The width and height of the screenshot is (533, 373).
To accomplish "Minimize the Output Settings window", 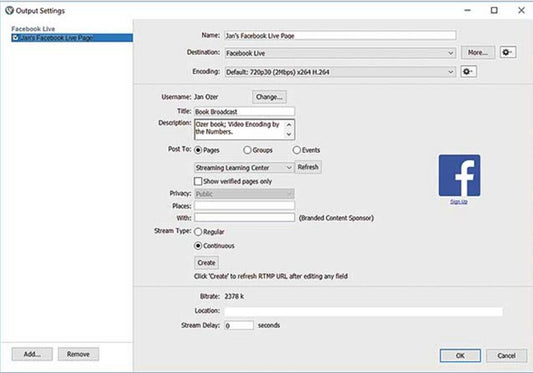I will 468,11.
